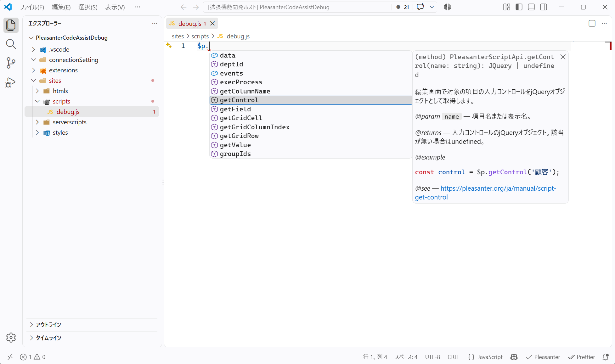
Task: Select the groupIds suggestion
Action: 311,154
